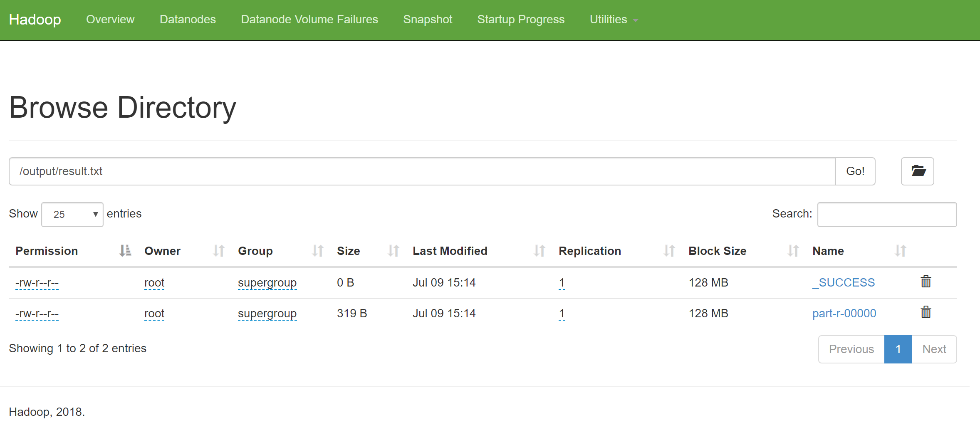The height and width of the screenshot is (430, 980).
Task: Delete part-r-00000 using its trash icon
Action: click(925, 313)
